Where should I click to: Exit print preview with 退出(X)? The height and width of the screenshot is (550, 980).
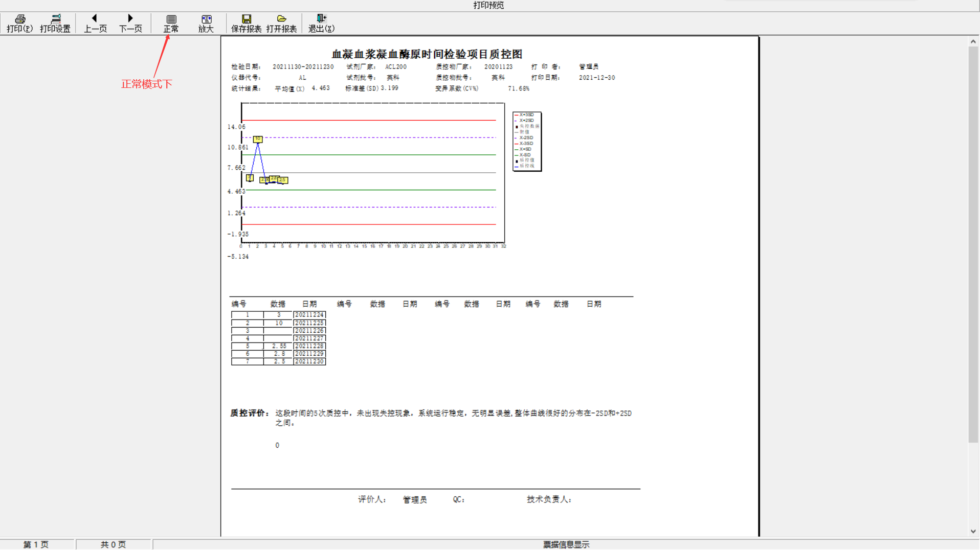[x=321, y=24]
